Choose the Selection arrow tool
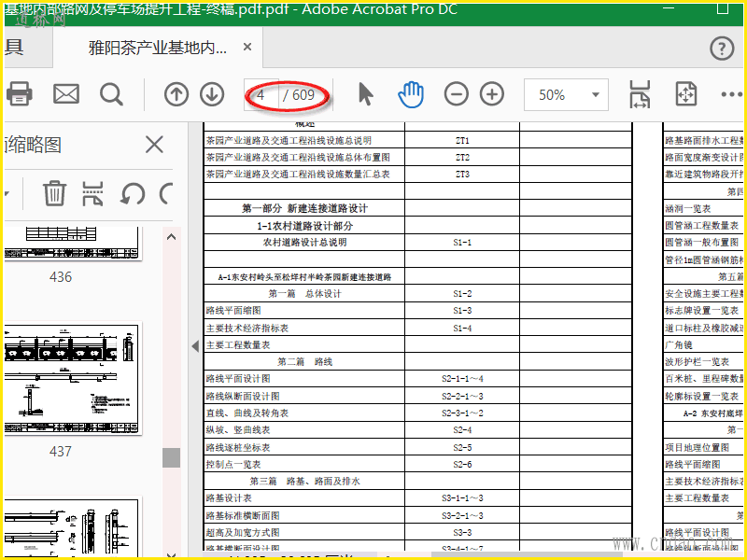 [365, 94]
